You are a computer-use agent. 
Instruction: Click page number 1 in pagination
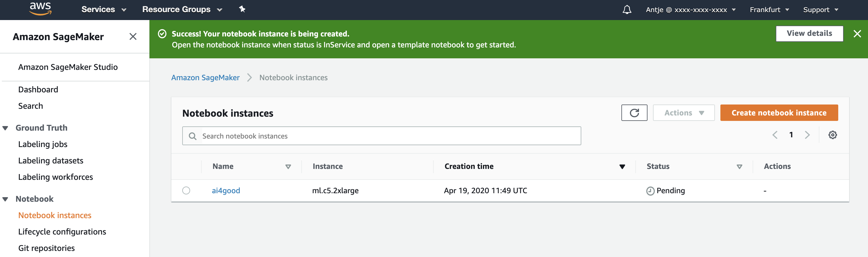coord(791,135)
